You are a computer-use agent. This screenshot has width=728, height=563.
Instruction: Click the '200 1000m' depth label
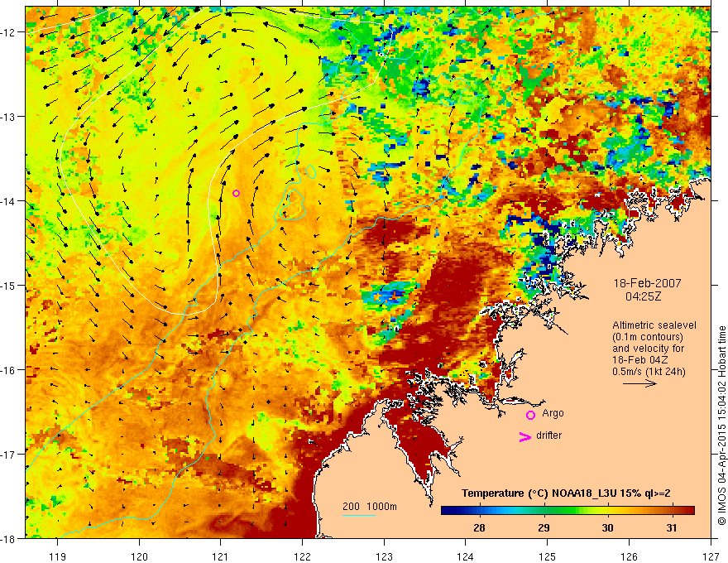pyautogui.click(x=370, y=507)
